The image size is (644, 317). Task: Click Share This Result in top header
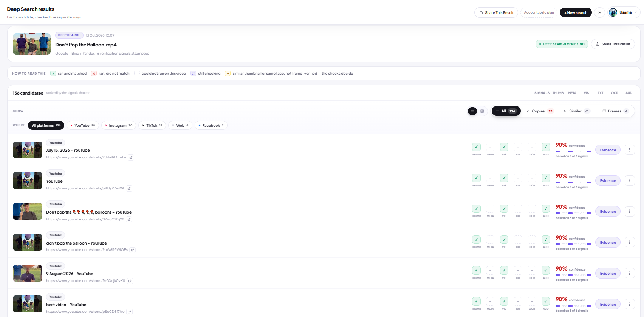pos(496,12)
